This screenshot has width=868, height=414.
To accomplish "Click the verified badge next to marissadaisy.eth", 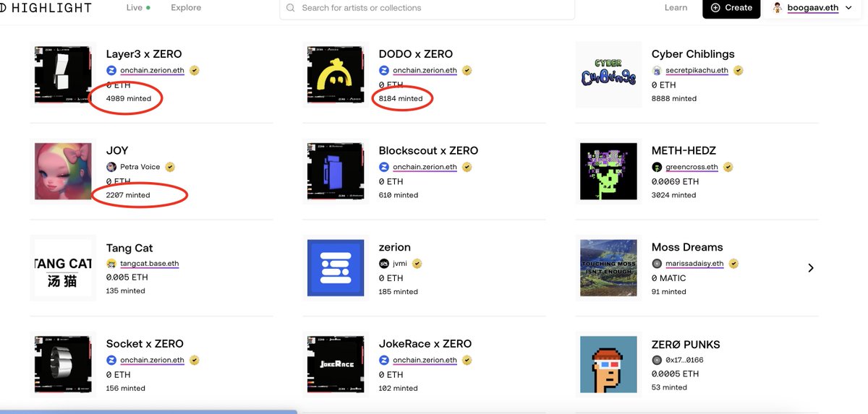I will [x=733, y=264].
